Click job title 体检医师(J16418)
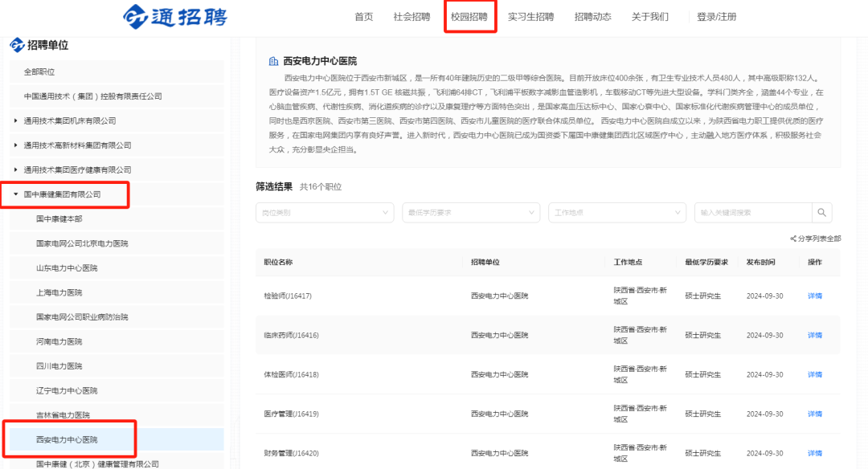This screenshot has width=868, height=469. pos(291,374)
